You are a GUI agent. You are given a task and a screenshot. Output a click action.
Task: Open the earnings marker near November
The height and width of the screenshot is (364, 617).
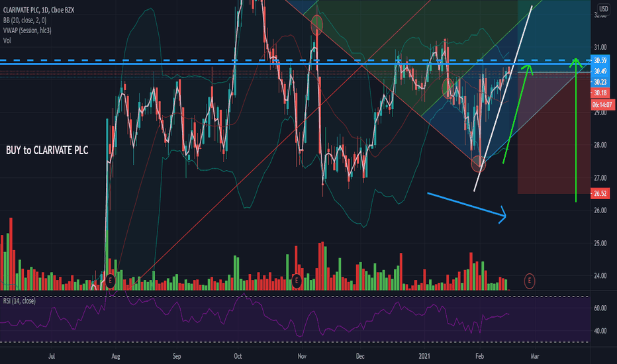click(297, 281)
